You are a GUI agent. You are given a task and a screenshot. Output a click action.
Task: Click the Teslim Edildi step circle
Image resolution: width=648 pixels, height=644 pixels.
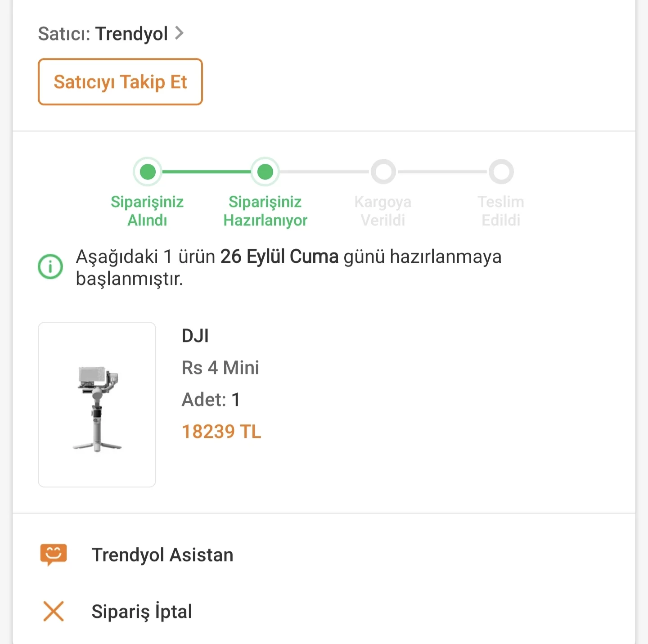point(501,171)
